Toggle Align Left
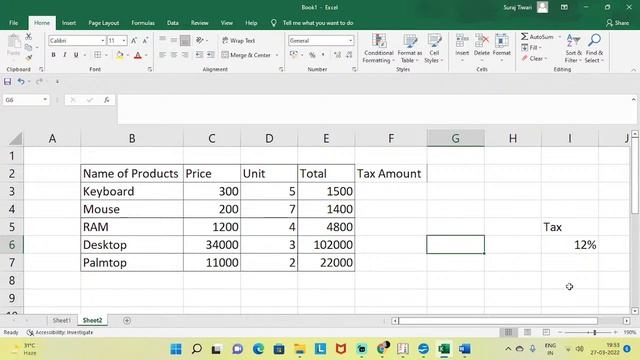This screenshot has width=640, height=360. point(162,55)
